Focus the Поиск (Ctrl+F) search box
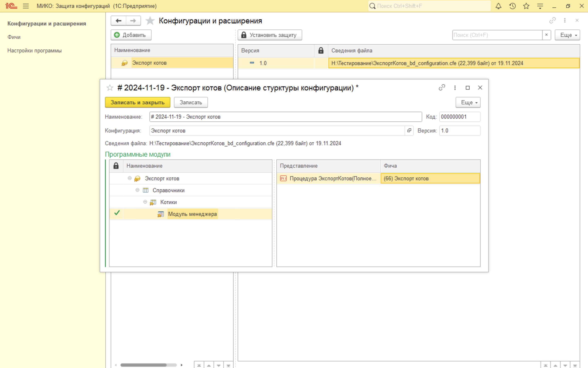Viewport: 588px width, 368px height. [x=497, y=35]
